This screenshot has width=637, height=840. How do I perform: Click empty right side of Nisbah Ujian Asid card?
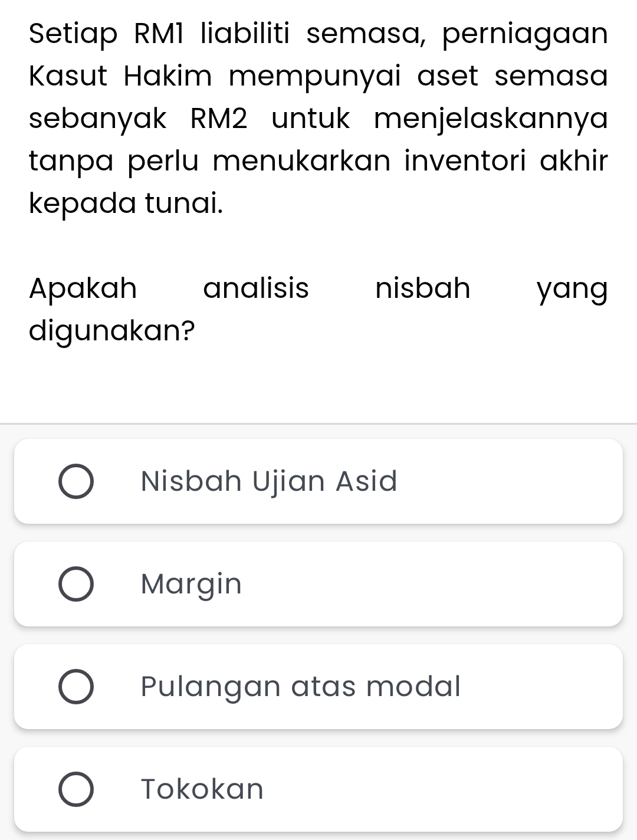point(519,481)
